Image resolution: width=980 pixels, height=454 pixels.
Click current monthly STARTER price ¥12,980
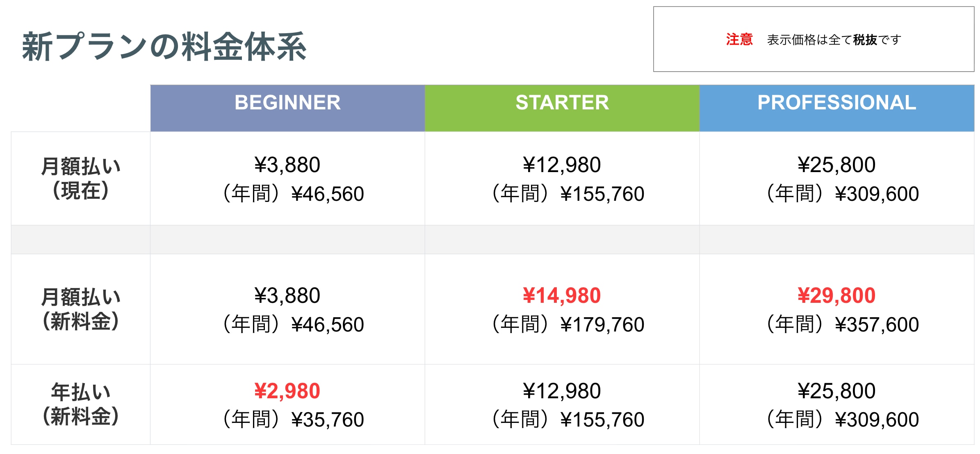562,165
